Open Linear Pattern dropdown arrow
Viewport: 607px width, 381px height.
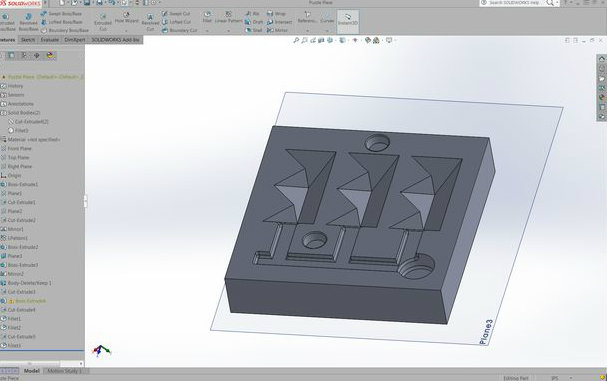tap(228, 31)
